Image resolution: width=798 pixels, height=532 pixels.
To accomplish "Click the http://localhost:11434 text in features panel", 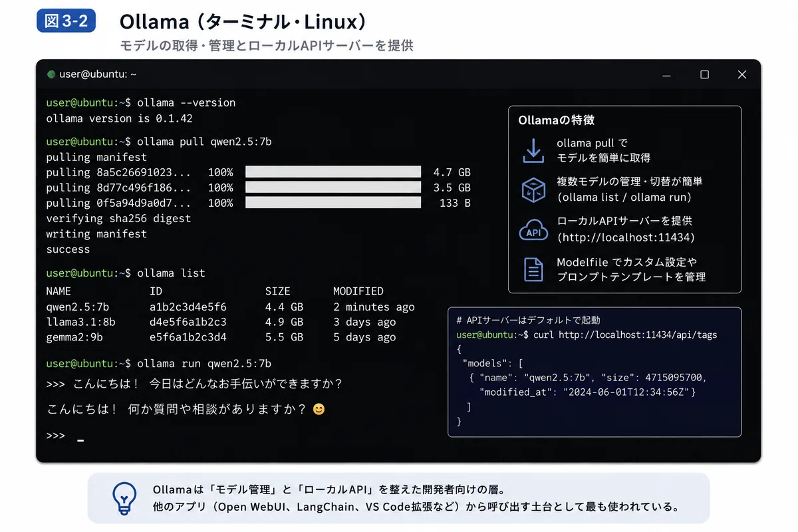I will pos(625,237).
